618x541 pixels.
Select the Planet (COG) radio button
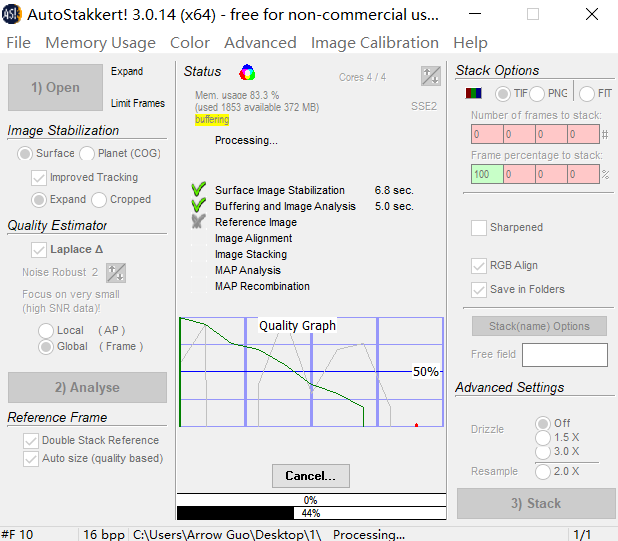87,154
